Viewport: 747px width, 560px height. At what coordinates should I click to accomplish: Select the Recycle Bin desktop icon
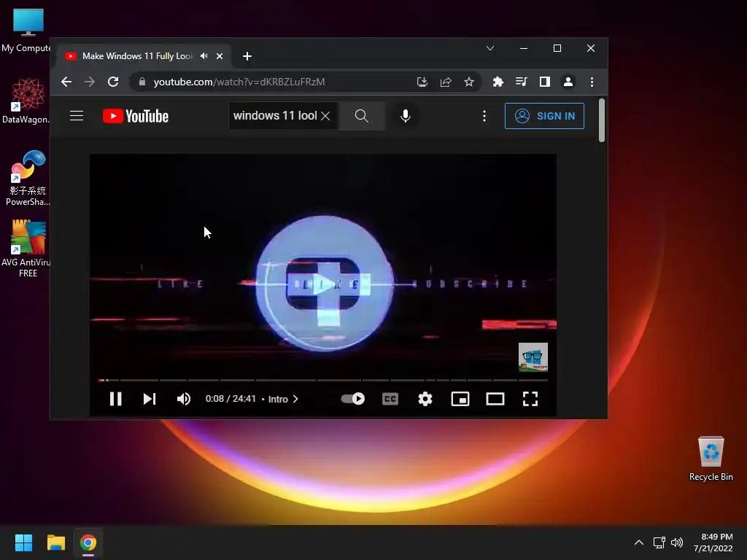711,458
